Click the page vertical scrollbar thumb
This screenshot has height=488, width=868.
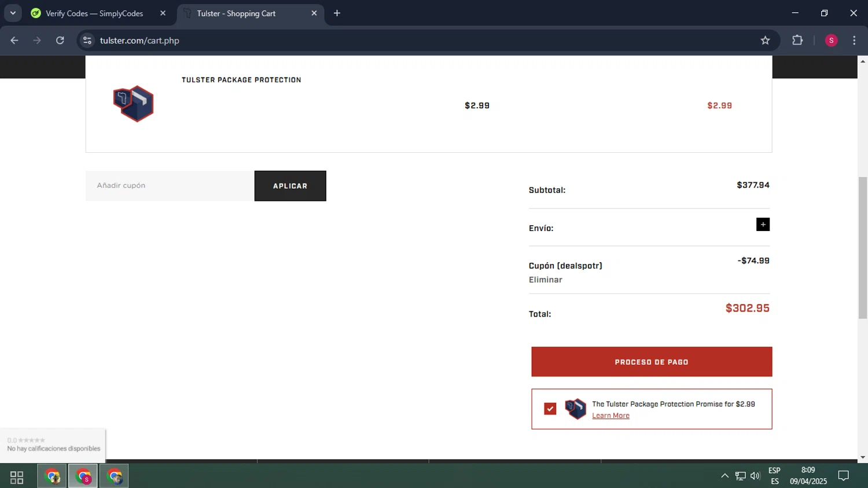click(x=863, y=248)
